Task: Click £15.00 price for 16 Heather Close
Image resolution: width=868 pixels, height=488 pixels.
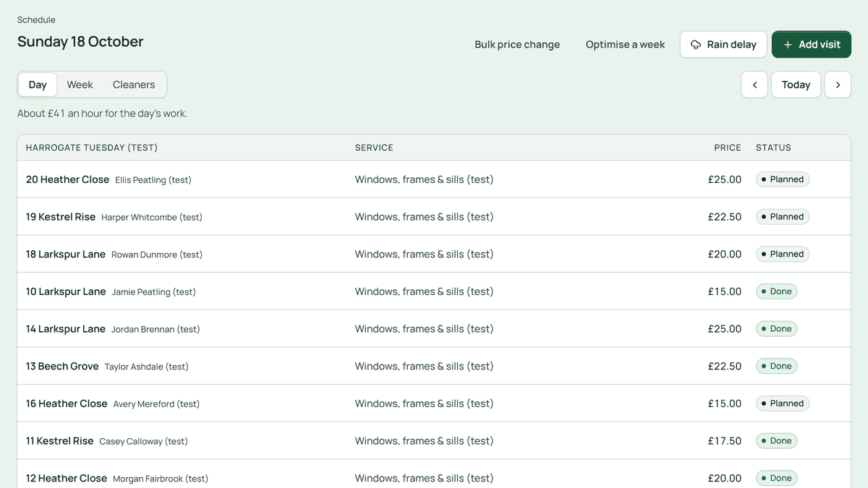Action: [725, 403]
